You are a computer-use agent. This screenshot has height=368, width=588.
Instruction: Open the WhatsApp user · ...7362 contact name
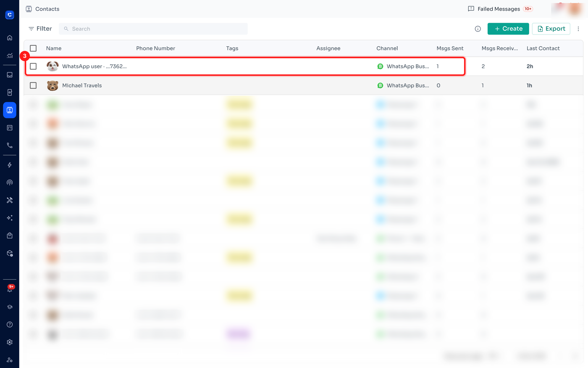(94, 66)
